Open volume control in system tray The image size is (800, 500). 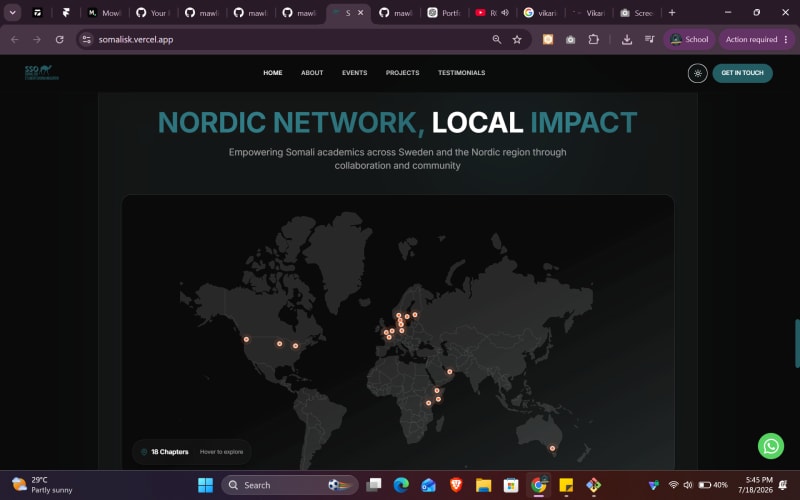688,485
